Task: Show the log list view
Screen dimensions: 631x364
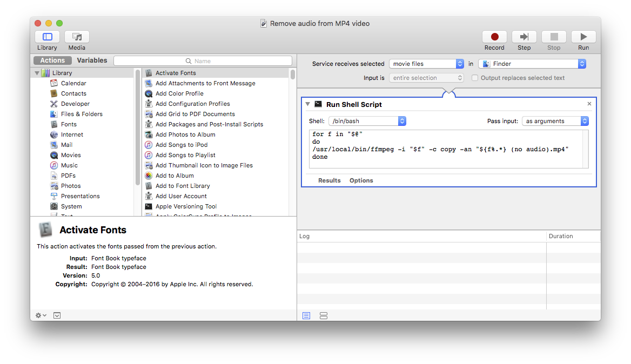Action: tap(306, 316)
